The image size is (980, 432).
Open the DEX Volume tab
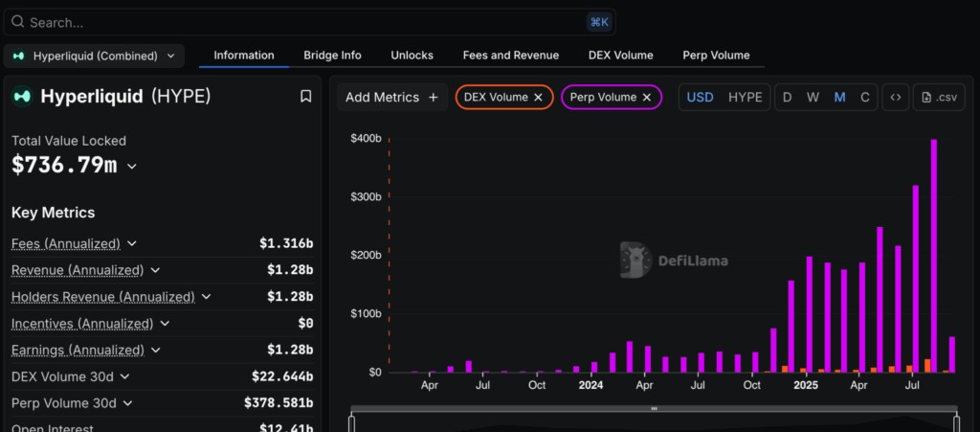(620, 55)
